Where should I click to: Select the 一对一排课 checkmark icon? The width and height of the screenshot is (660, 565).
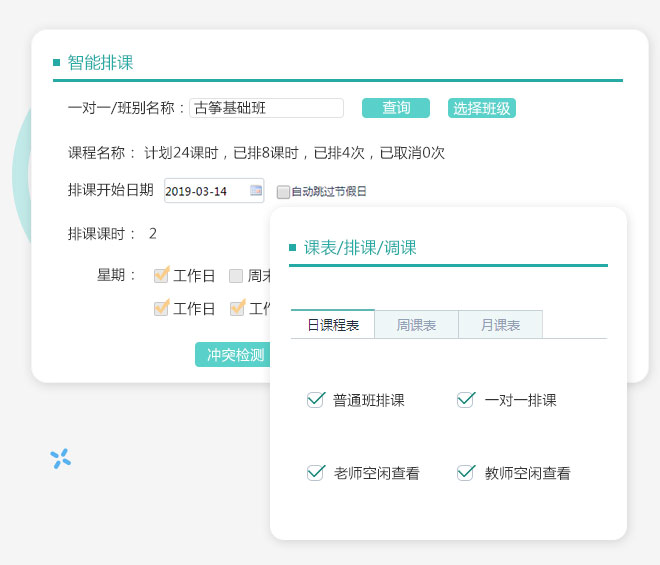(465, 400)
